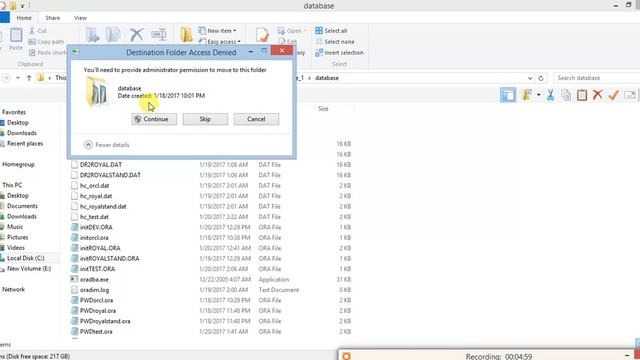Screen dimensions: 640x360
Task: Select Homegroup in the sidebar
Action: [x=18, y=164]
